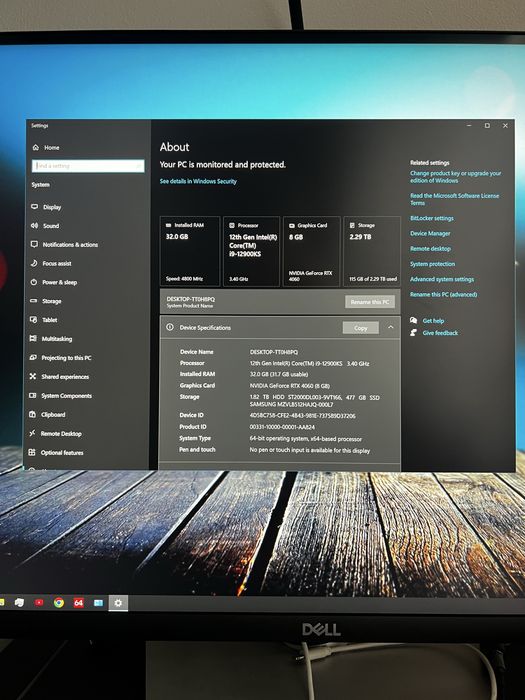Open Change product key or upgrade link

click(455, 177)
